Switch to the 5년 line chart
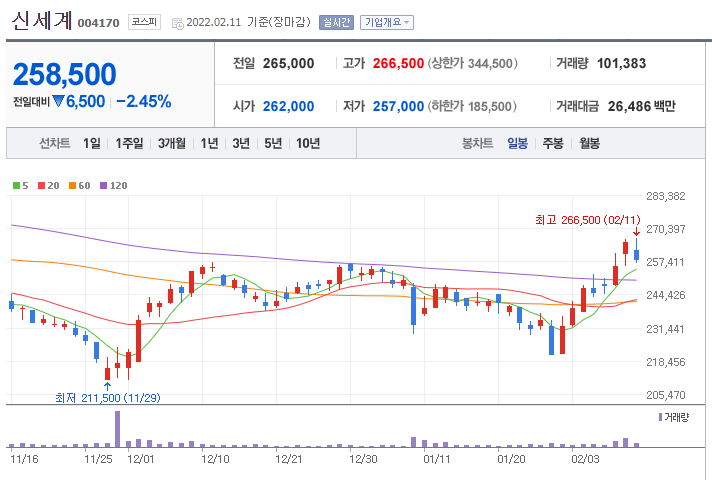This screenshot has width=712, height=480. [273, 144]
